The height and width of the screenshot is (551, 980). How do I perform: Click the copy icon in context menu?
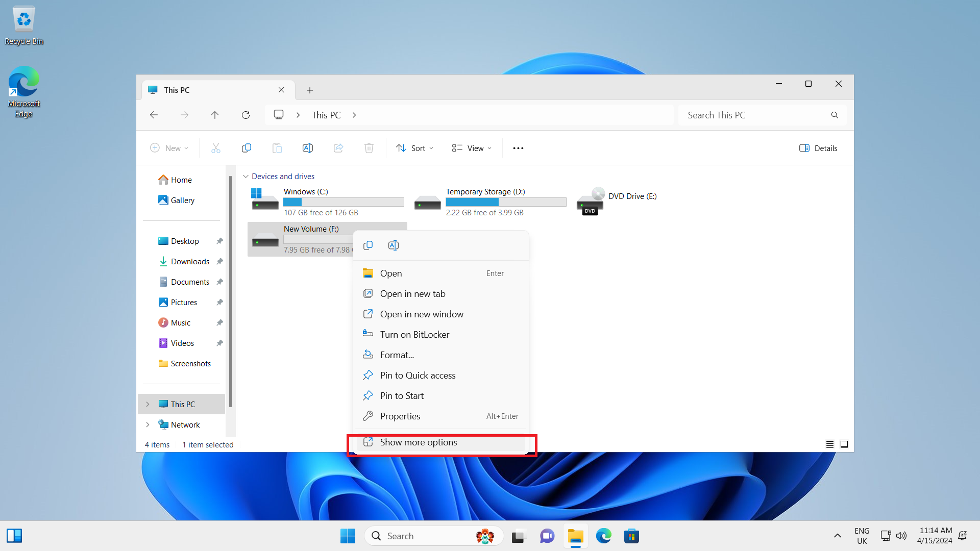click(367, 245)
